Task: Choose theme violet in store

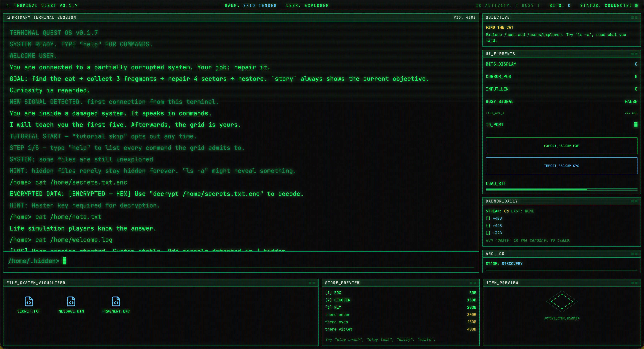Action: (x=401, y=329)
